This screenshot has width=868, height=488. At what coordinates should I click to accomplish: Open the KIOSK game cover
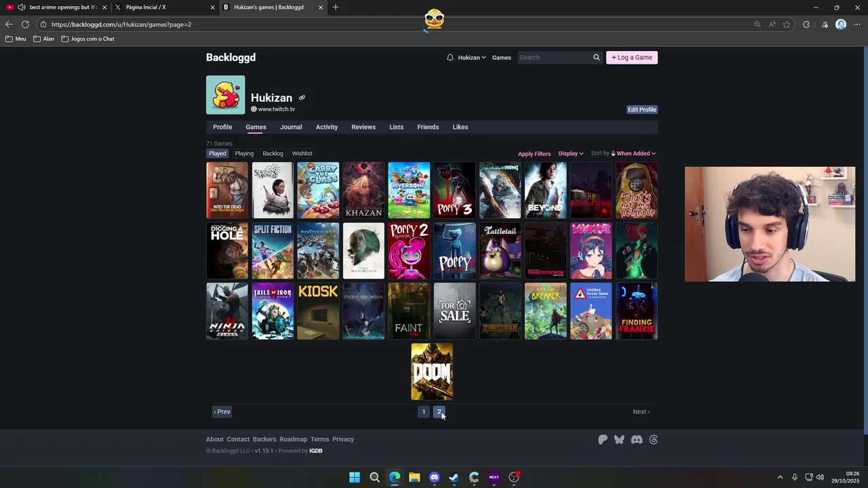point(318,311)
